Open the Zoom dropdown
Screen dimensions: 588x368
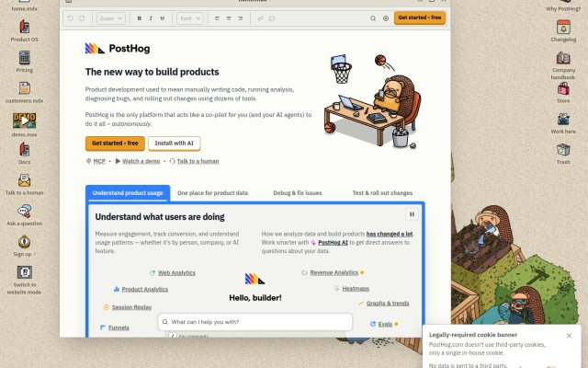coord(111,18)
